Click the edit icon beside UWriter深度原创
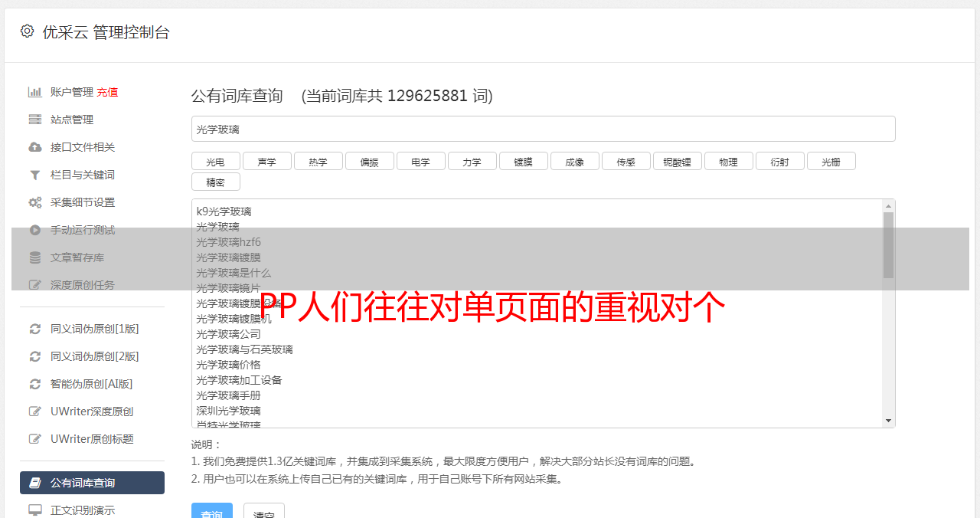 pos(35,411)
